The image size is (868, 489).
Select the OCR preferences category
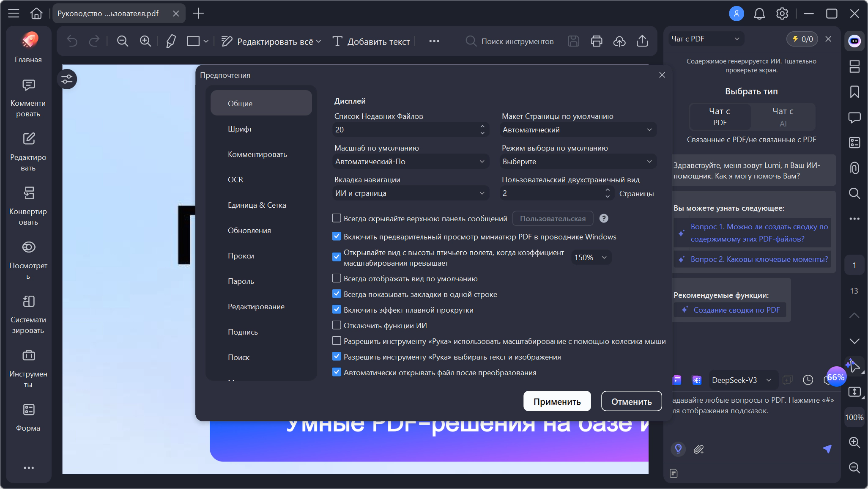point(235,180)
